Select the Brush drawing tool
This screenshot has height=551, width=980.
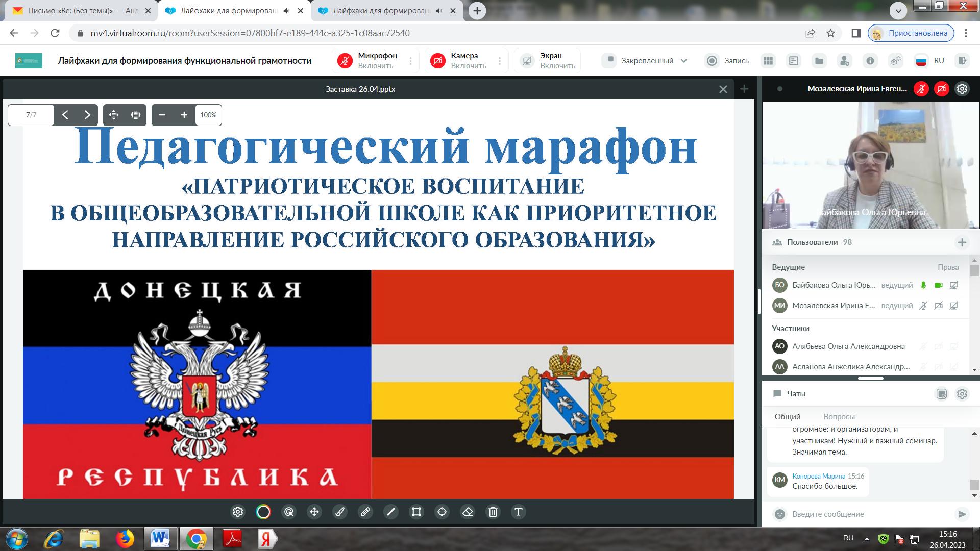[340, 512]
